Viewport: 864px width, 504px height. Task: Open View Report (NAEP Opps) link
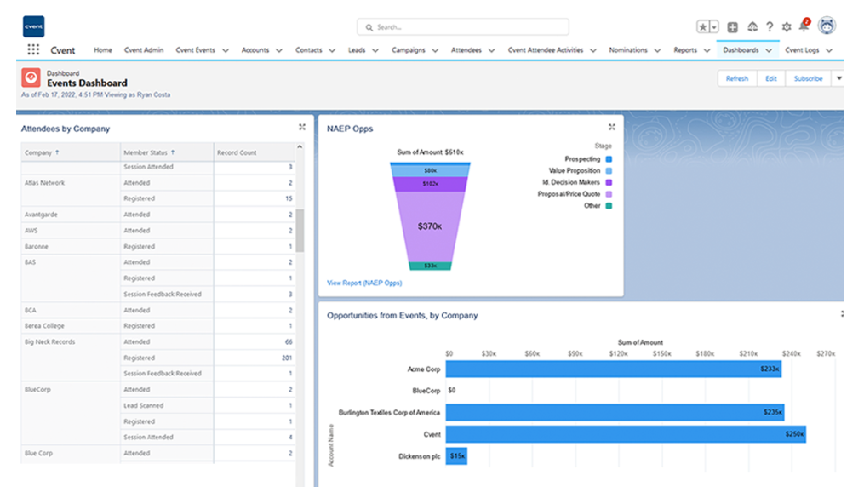(364, 283)
